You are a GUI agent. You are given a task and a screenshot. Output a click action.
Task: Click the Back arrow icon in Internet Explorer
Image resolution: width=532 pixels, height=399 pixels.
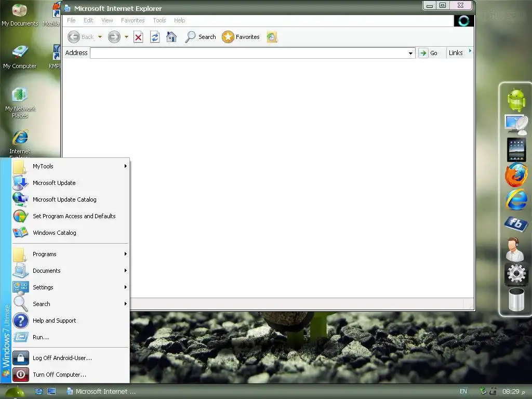[x=74, y=37]
